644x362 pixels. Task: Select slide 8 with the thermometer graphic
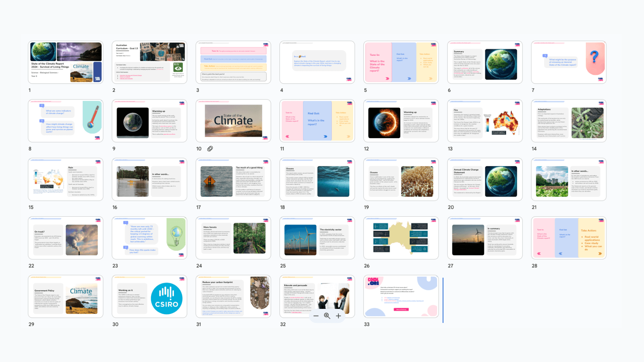tap(66, 121)
